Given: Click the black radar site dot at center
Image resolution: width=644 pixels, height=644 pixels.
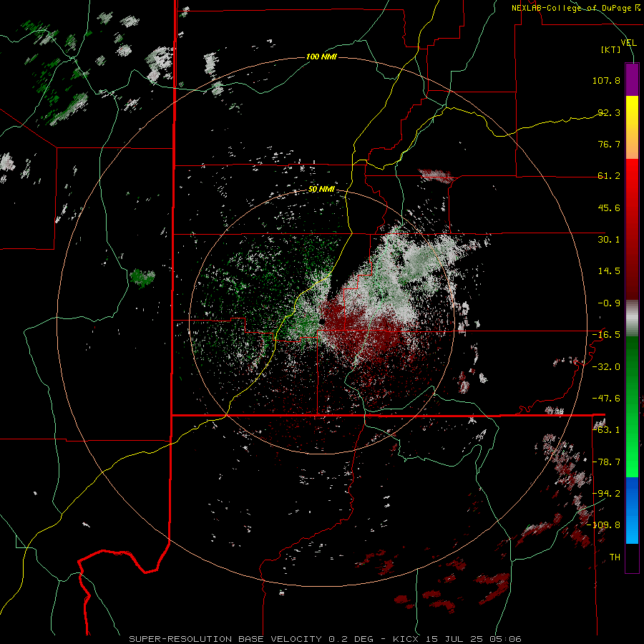Looking at the screenshot, I should point(321,322).
